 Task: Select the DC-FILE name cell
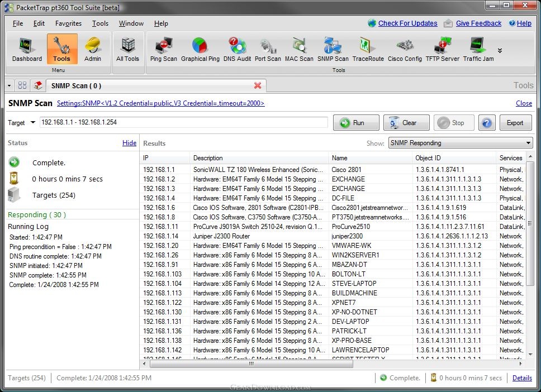tap(343, 198)
